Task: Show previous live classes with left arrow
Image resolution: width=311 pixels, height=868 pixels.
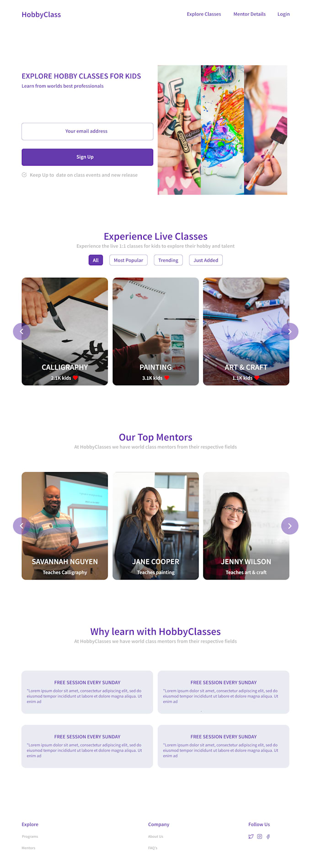Action: [x=21, y=332]
